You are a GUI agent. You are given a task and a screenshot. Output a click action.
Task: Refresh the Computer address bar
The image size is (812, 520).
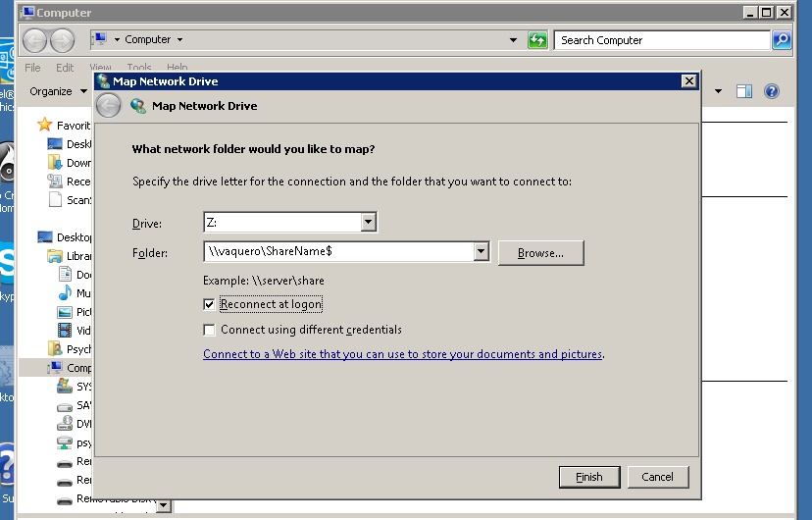coord(537,40)
